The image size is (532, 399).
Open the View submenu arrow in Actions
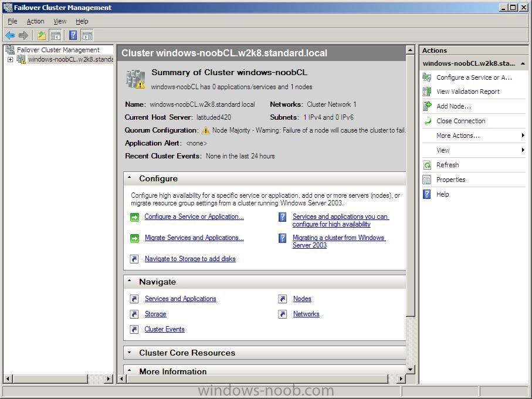[523, 150]
